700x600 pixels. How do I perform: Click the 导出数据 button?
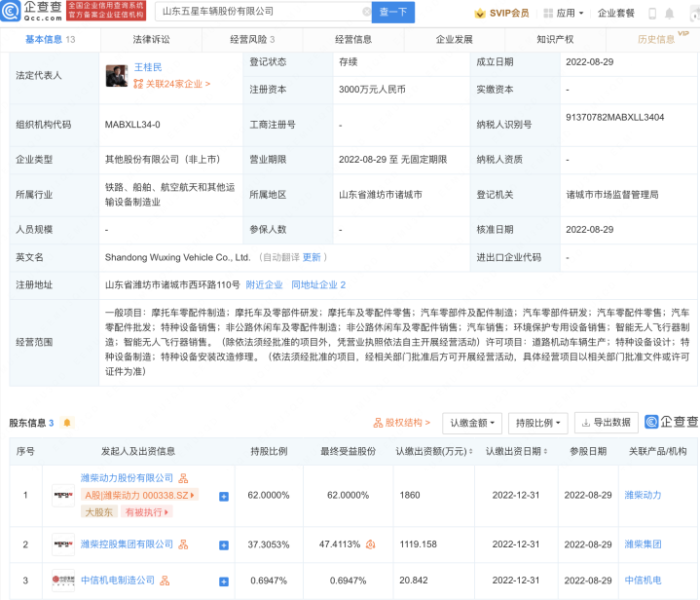click(x=607, y=423)
